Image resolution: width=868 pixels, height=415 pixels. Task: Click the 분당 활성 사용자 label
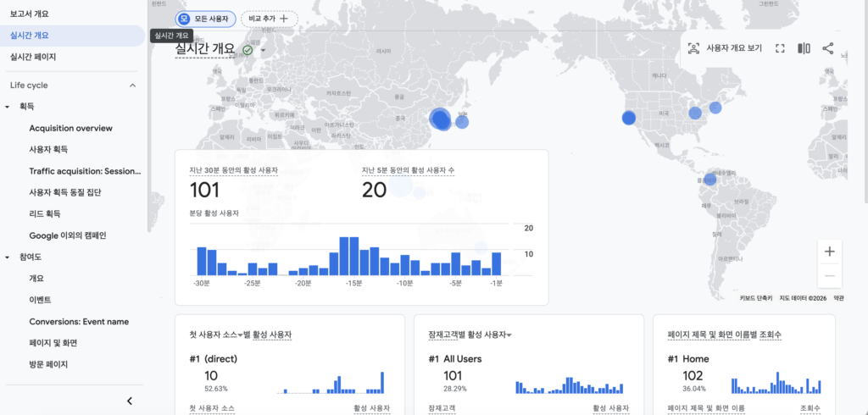point(214,213)
